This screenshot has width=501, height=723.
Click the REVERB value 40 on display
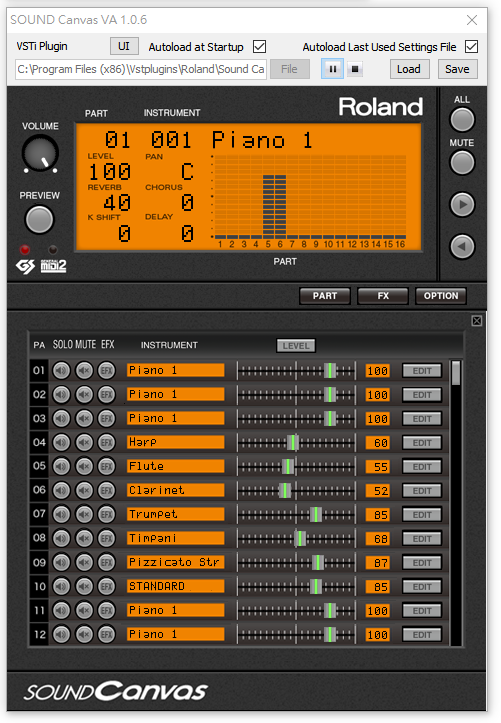coord(117,203)
